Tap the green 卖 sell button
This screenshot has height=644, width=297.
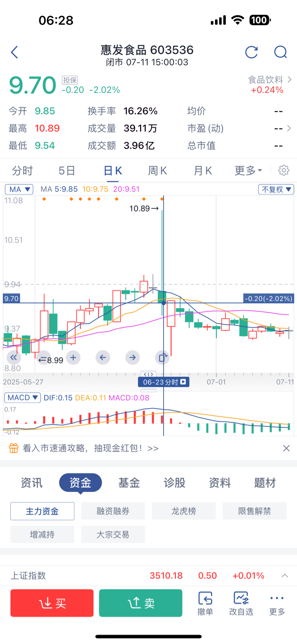(141, 603)
